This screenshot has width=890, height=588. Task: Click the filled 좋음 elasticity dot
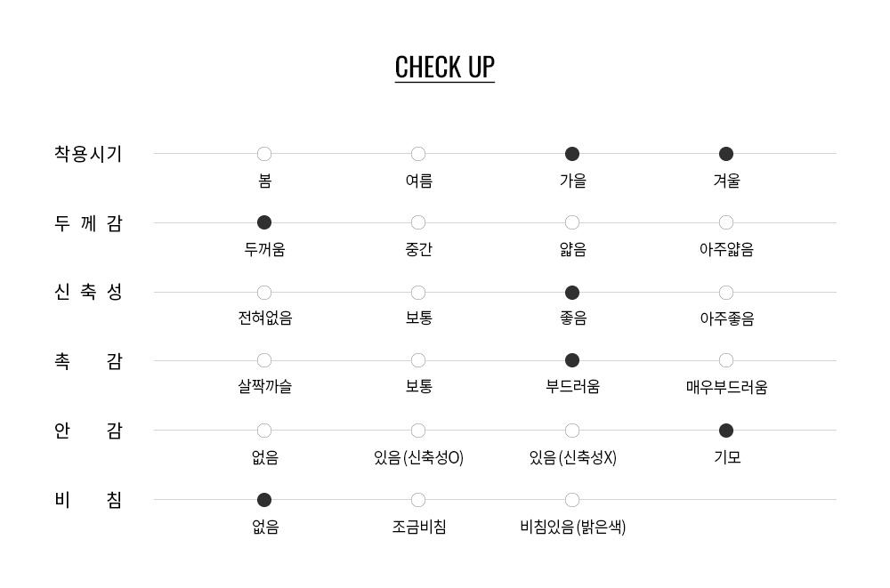pos(572,293)
